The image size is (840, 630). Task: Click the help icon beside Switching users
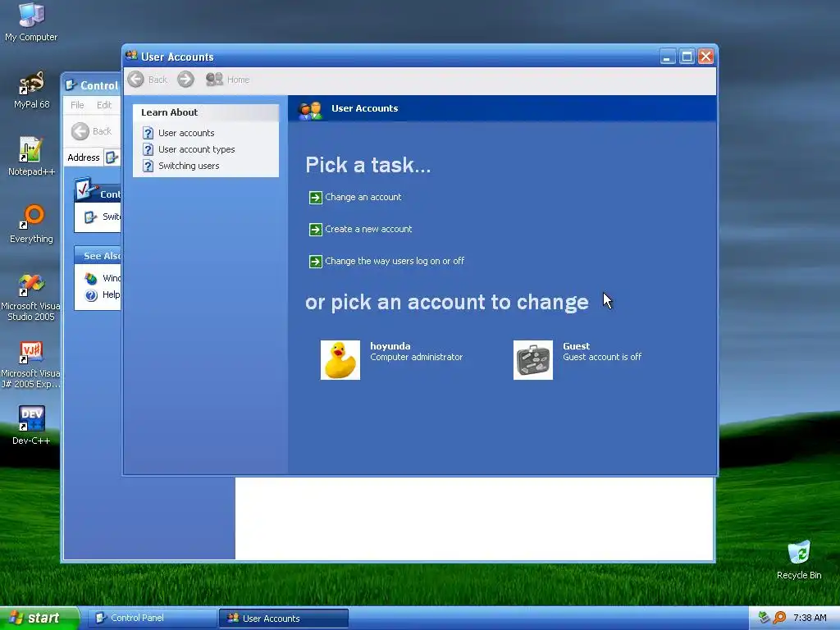[148, 166]
